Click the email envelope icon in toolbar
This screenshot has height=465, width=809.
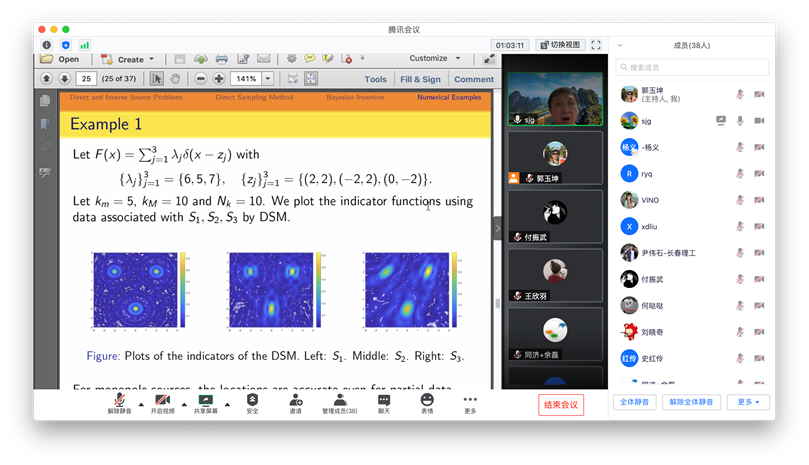coord(263,59)
